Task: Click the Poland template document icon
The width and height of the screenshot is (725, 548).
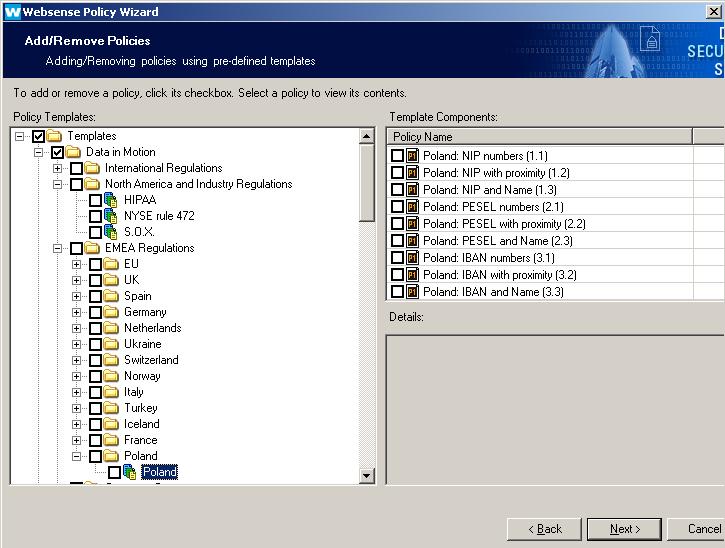Action: 130,472
